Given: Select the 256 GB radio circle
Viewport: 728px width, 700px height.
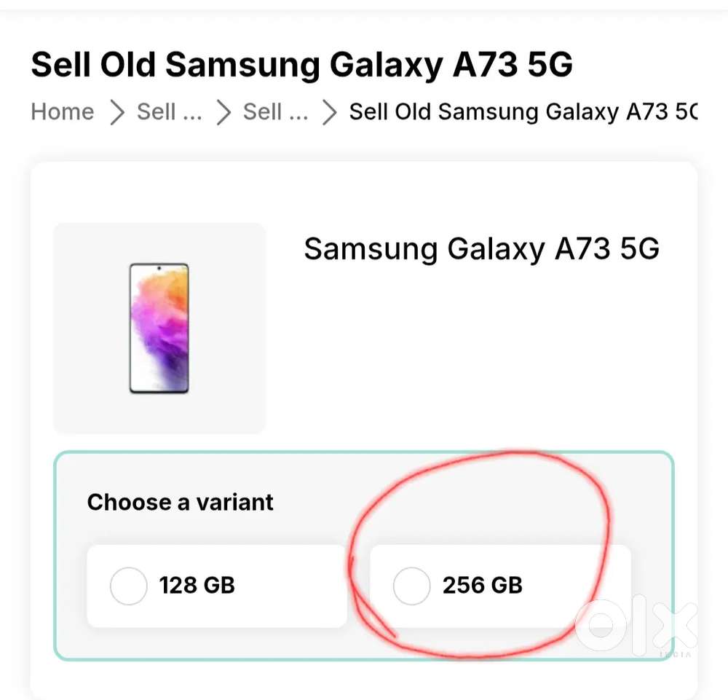Looking at the screenshot, I should [411, 586].
